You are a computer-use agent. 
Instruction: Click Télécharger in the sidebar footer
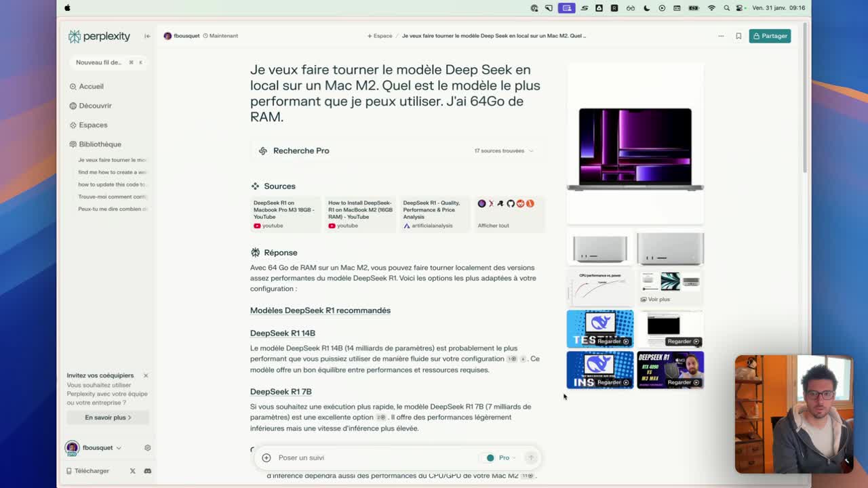pos(87,471)
